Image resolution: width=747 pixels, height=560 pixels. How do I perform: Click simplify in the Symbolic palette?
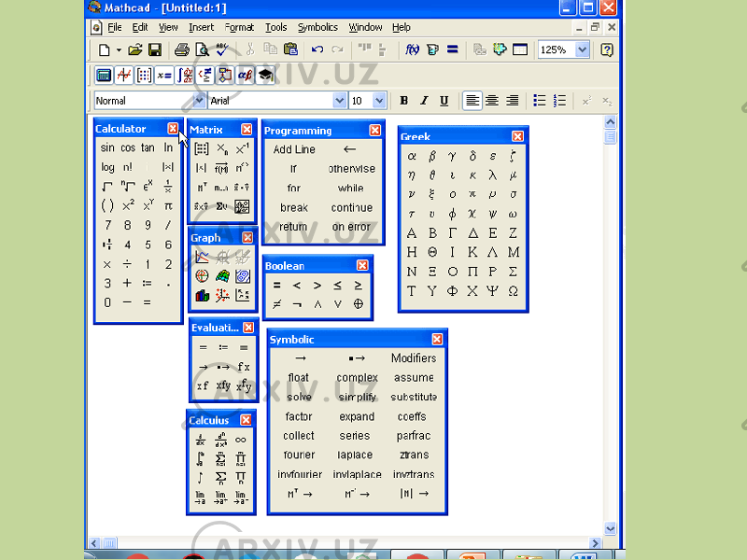358,398
